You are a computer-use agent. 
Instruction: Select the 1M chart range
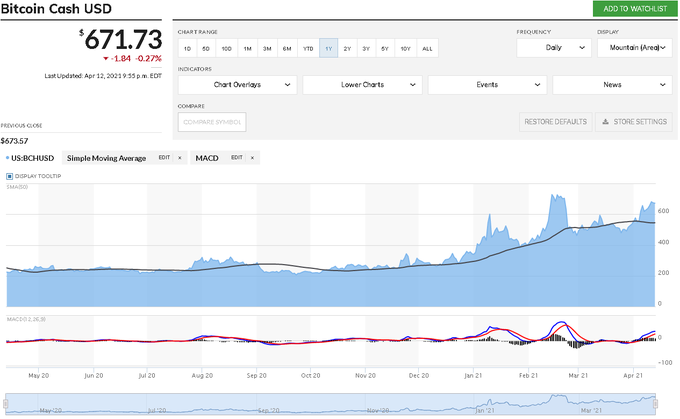pyautogui.click(x=248, y=49)
